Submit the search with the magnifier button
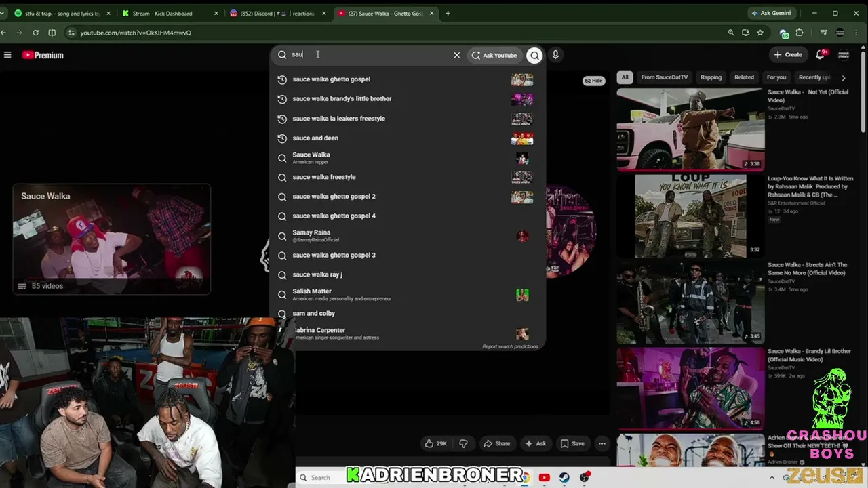The image size is (868, 488). tap(535, 55)
